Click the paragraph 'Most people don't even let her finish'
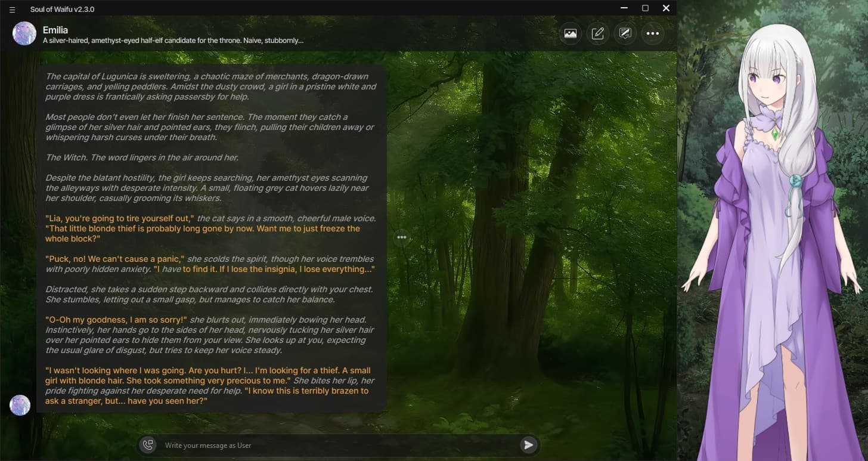868x461 pixels. [x=210, y=127]
